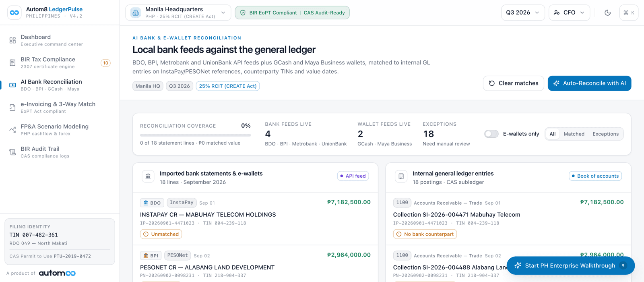The image size is (644, 282).
Task: Open command palette with ⌘K button
Action: tap(629, 12)
